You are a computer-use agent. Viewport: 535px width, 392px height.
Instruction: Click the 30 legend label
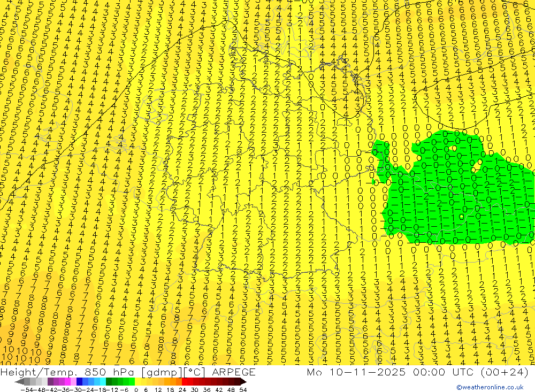point(195,390)
